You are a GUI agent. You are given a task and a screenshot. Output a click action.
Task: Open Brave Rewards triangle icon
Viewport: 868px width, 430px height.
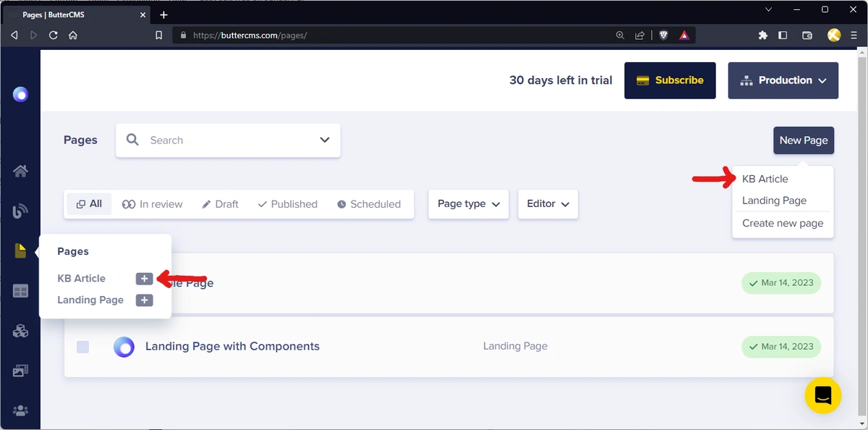click(x=684, y=35)
